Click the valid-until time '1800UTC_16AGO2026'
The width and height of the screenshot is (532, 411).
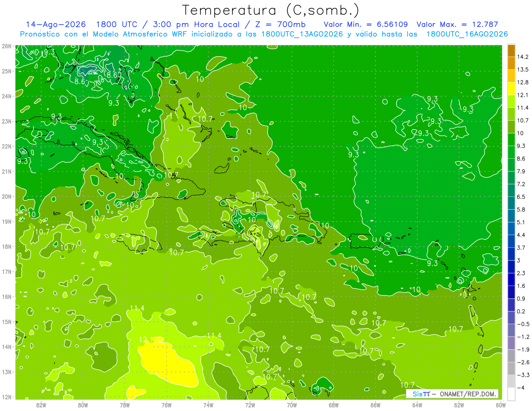pos(467,34)
